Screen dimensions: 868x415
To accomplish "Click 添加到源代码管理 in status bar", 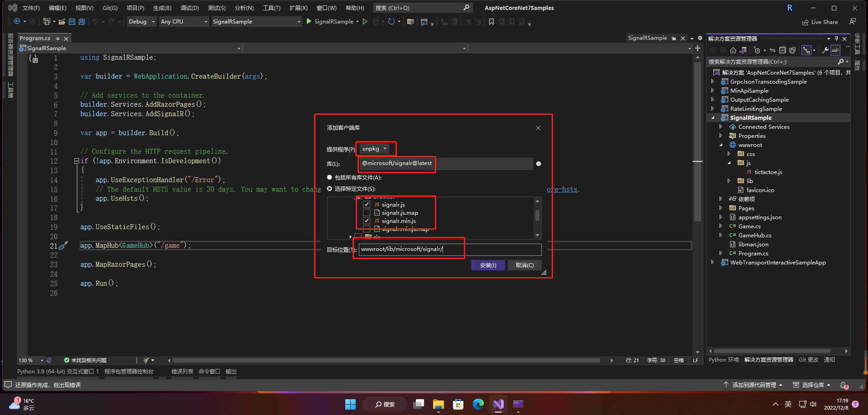I will [754, 385].
